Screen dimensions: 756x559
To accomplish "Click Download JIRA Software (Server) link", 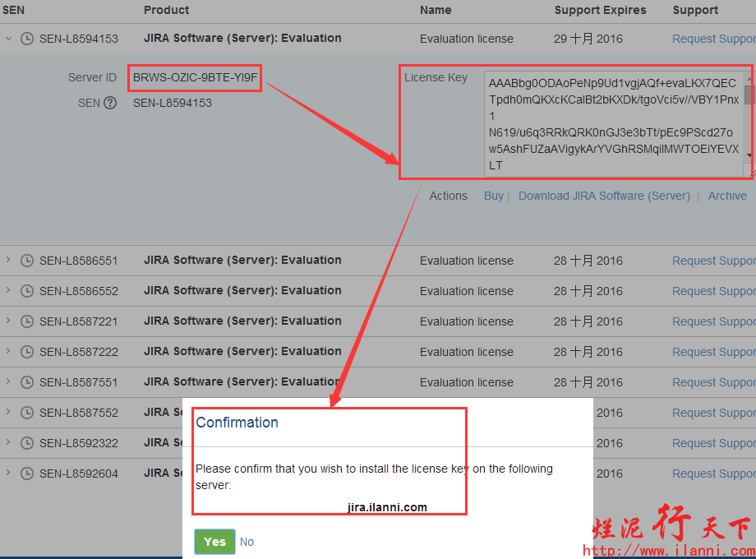I will [604, 196].
